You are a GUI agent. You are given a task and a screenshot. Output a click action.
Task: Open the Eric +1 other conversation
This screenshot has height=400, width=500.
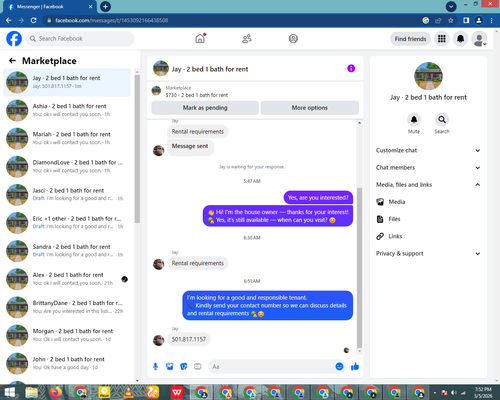[x=67, y=222]
